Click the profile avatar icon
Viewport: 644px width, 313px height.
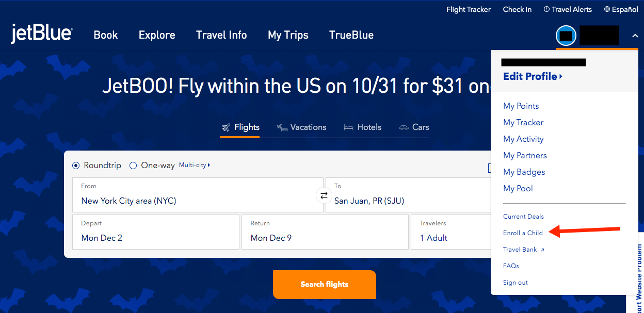pyautogui.click(x=566, y=36)
